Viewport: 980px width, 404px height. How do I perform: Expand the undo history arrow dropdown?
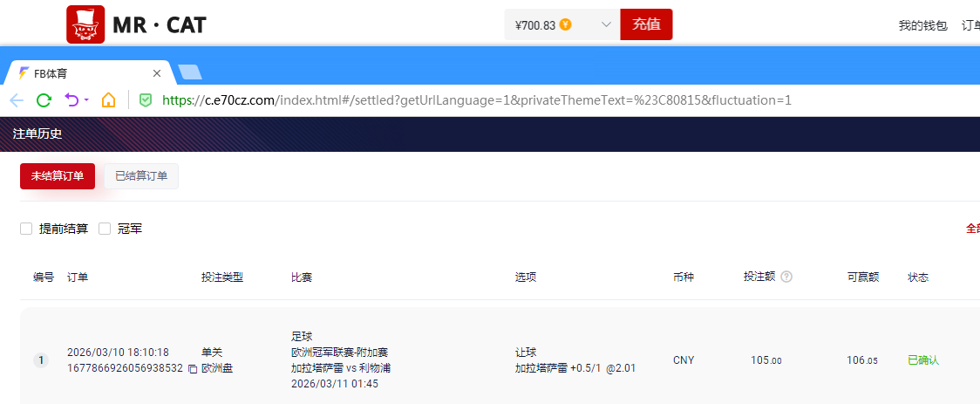(x=86, y=100)
